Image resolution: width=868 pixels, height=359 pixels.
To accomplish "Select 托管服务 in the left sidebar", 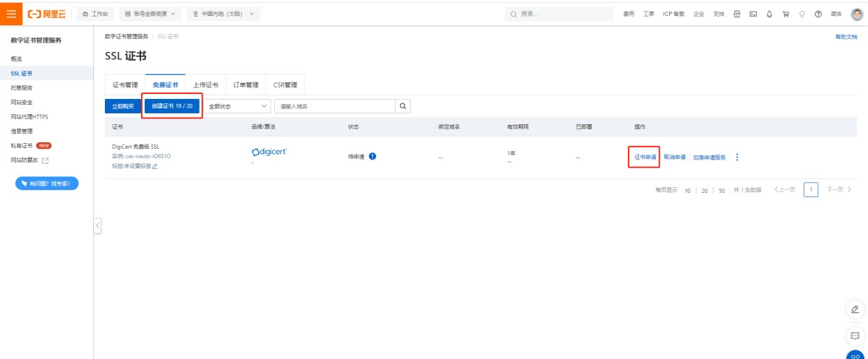I will click(22, 87).
